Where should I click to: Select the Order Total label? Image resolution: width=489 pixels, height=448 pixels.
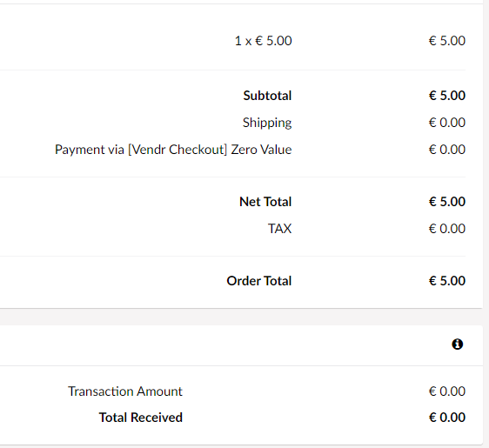point(259,281)
